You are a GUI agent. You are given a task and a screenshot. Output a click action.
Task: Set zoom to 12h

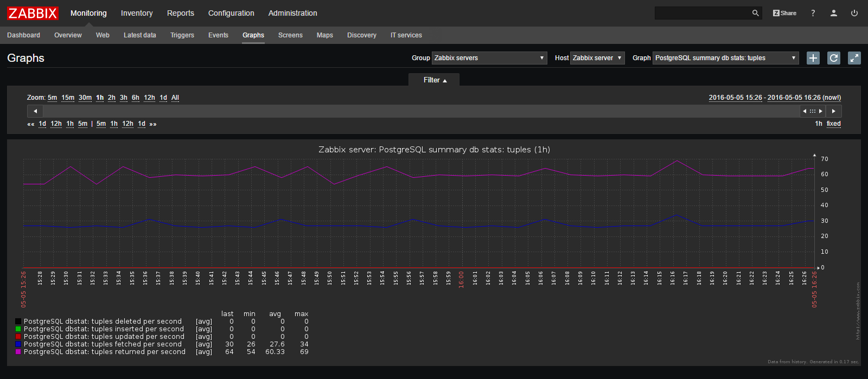149,98
